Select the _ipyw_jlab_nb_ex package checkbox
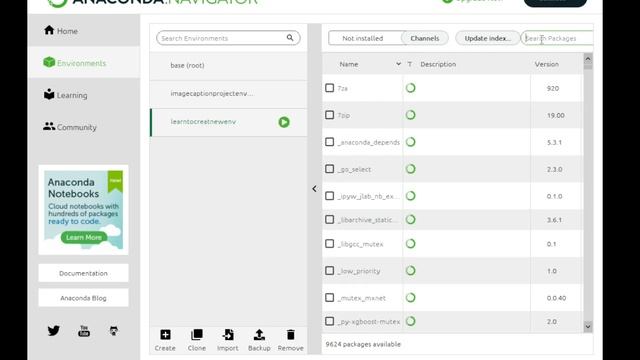This screenshot has width=640, height=360. (329, 196)
